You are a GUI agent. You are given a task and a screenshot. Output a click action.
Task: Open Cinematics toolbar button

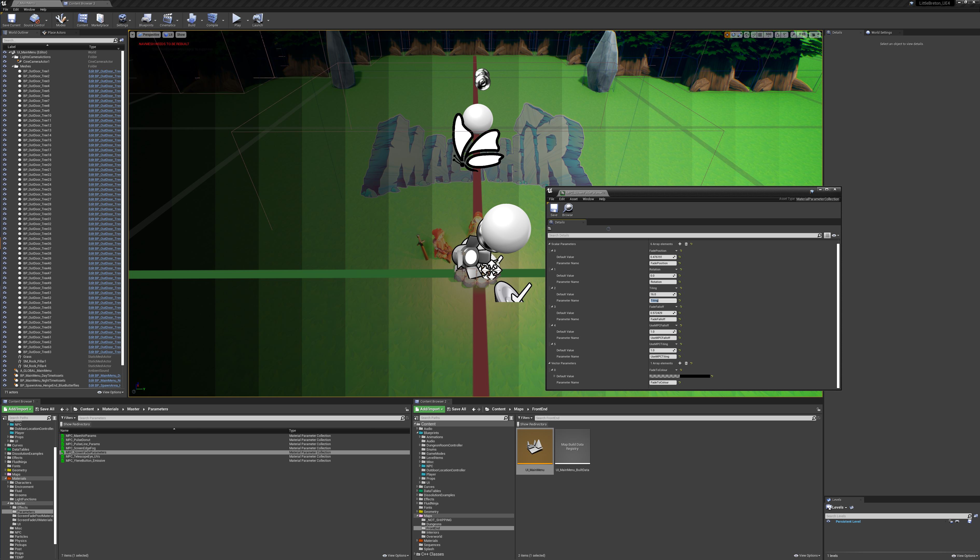(x=168, y=21)
